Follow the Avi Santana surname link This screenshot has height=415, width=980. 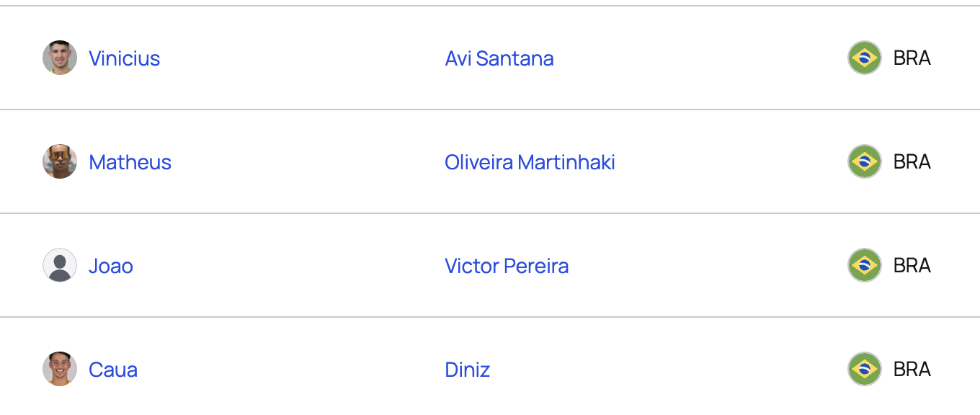pyautogui.click(x=499, y=58)
